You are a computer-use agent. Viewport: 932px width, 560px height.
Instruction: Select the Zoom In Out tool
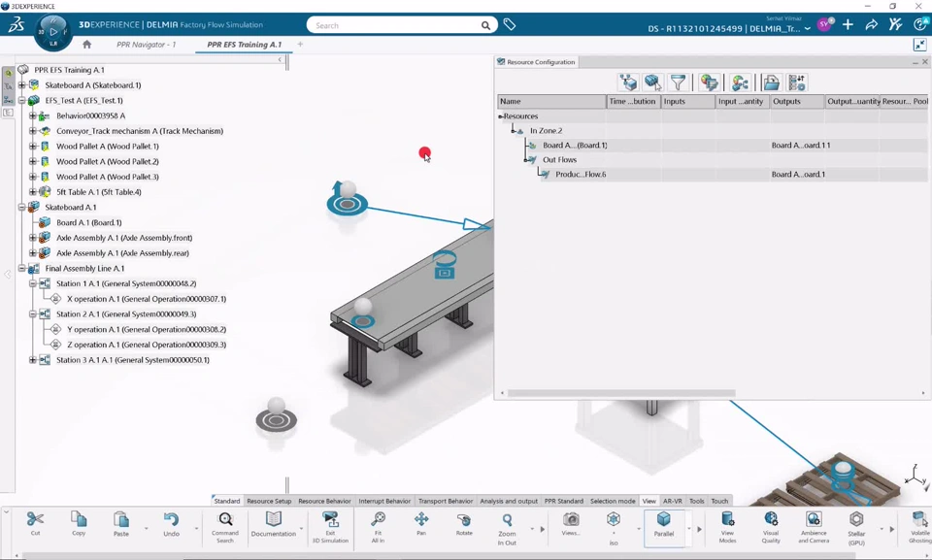pos(507,528)
